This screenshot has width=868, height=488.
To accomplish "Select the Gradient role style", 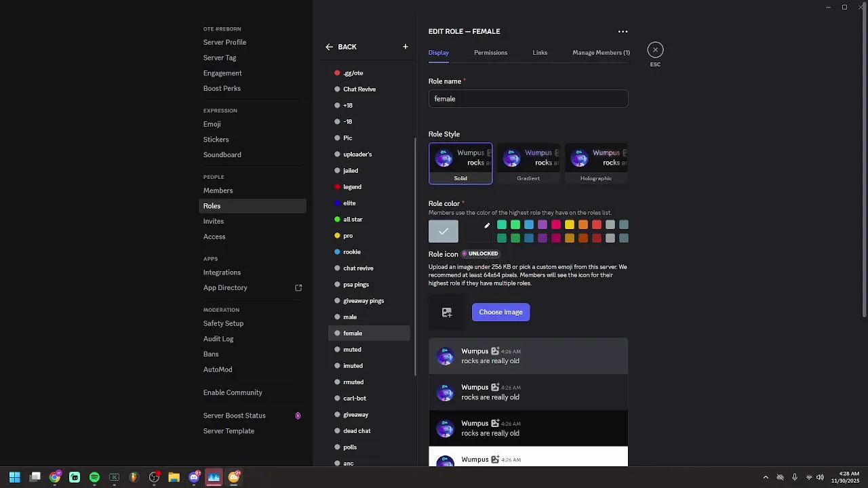I will point(528,163).
